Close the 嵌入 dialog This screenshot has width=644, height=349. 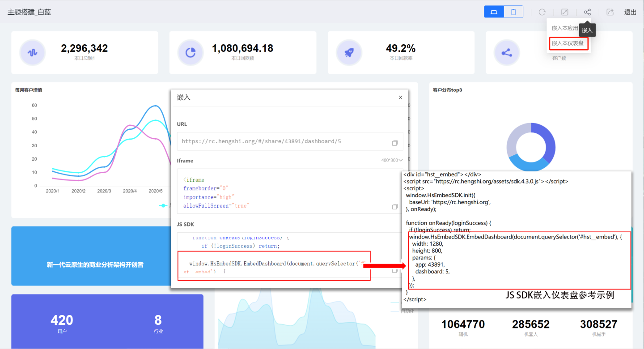(x=400, y=97)
